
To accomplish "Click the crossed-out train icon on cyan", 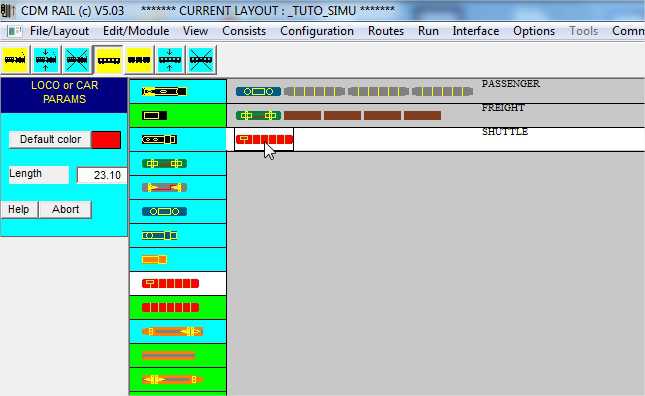I will (x=77, y=60).
